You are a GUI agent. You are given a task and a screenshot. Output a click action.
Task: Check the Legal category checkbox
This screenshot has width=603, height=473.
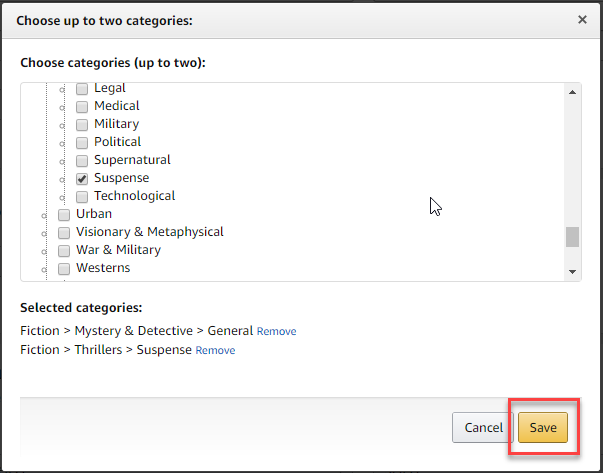(x=82, y=89)
